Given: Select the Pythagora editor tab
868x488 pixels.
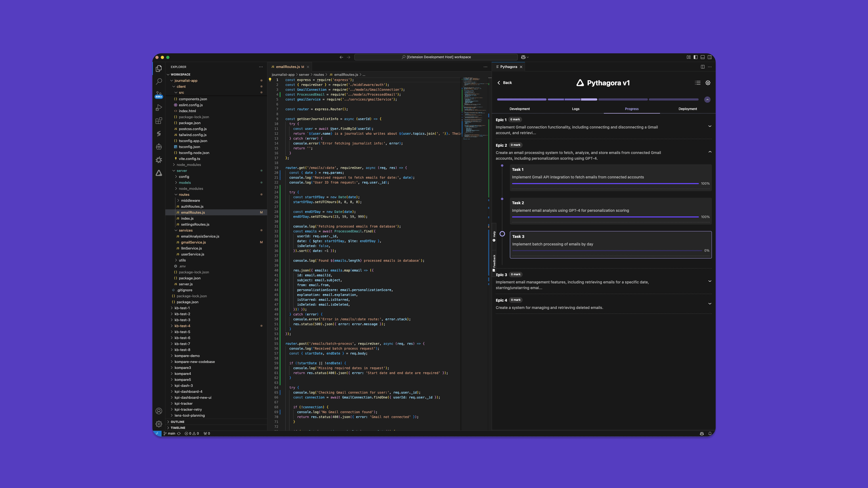Looking at the screenshot, I should click(x=509, y=67).
